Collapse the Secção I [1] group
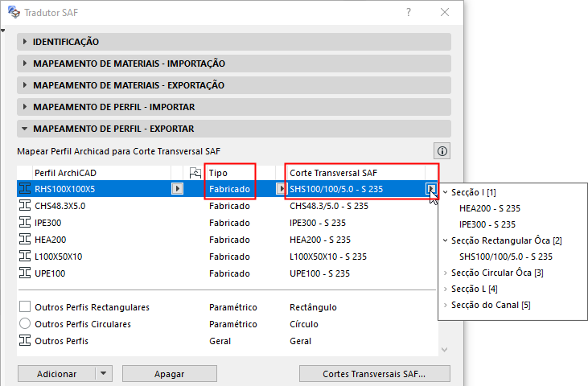This screenshot has width=588, height=386. 446,192
